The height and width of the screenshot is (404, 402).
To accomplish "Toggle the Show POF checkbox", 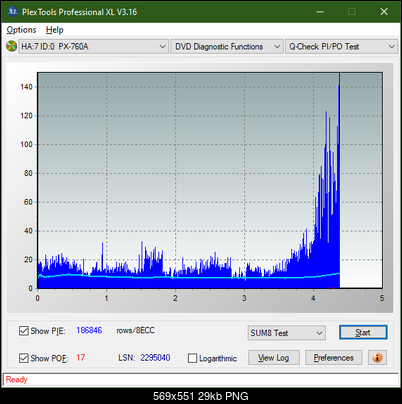I will (24, 358).
